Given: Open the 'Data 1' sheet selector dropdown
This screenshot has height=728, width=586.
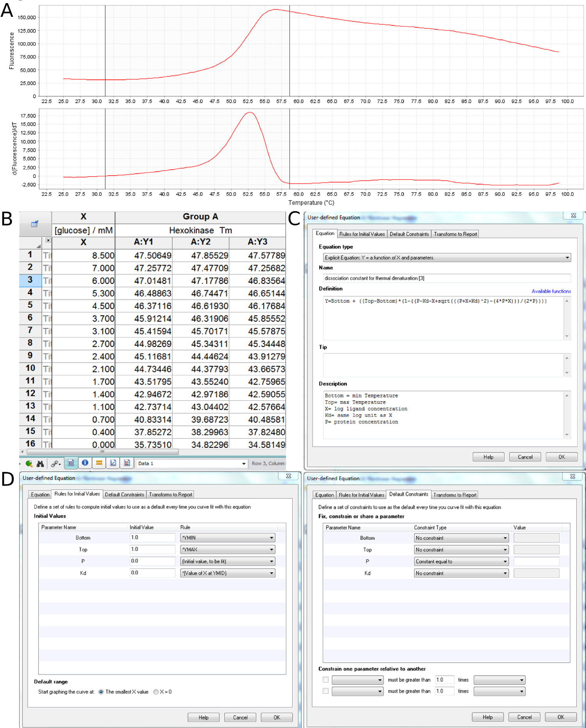Looking at the screenshot, I should pyautogui.click(x=191, y=463).
